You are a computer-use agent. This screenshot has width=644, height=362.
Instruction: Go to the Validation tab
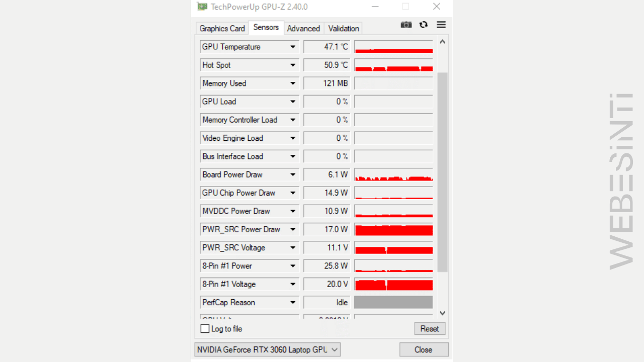(344, 28)
